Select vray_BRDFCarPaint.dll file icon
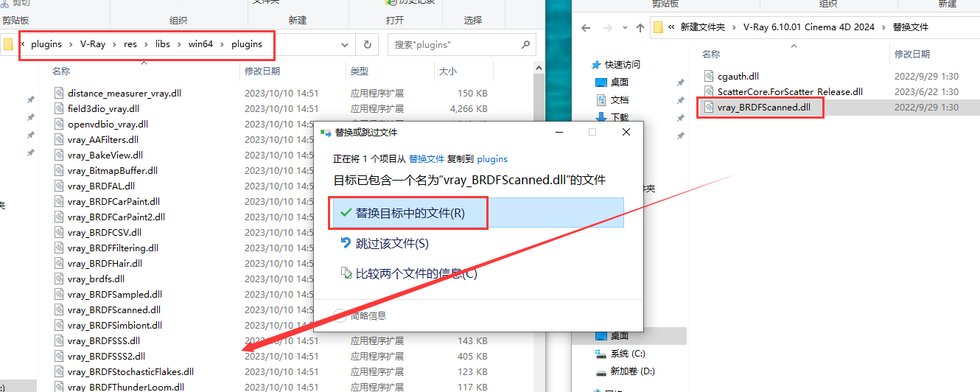 click(60, 201)
